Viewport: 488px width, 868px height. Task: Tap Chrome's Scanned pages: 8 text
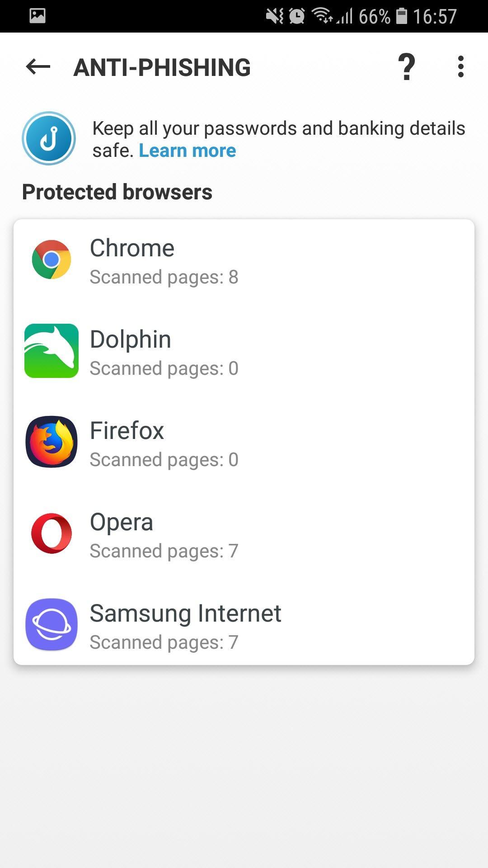point(164,277)
